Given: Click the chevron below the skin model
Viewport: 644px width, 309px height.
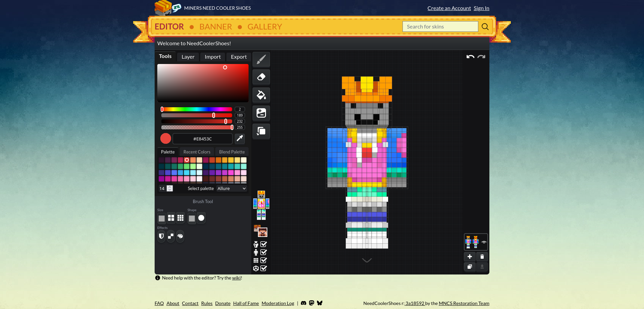Looking at the screenshot, I should tap(367, 260).
